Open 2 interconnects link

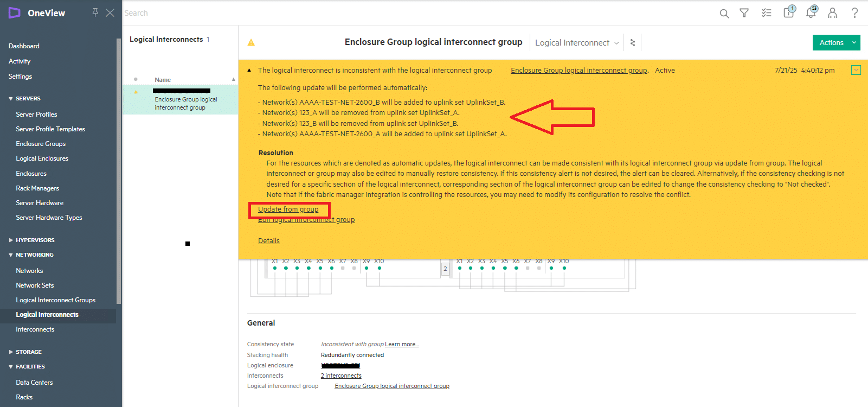pyautogui.click(x=341, y=376)
